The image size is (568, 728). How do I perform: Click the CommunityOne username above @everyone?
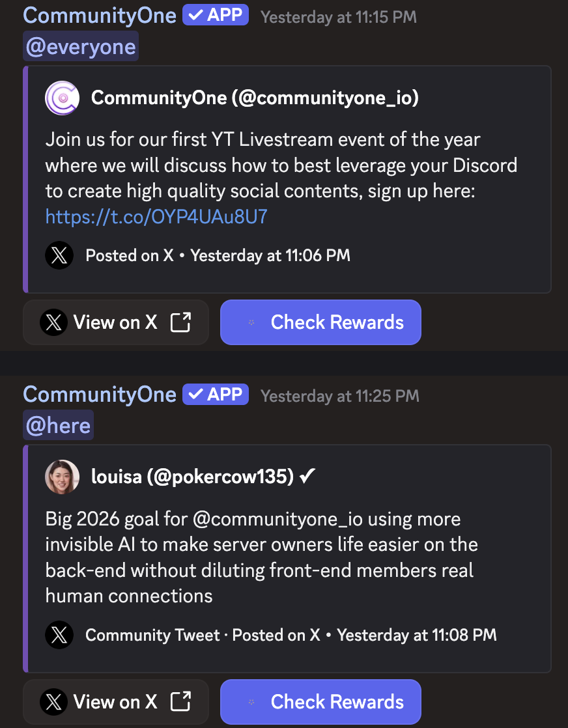coord(99,14)
